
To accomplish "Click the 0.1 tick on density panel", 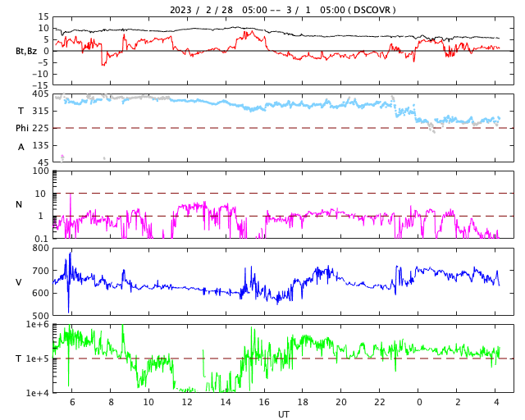I will [42, 239].
